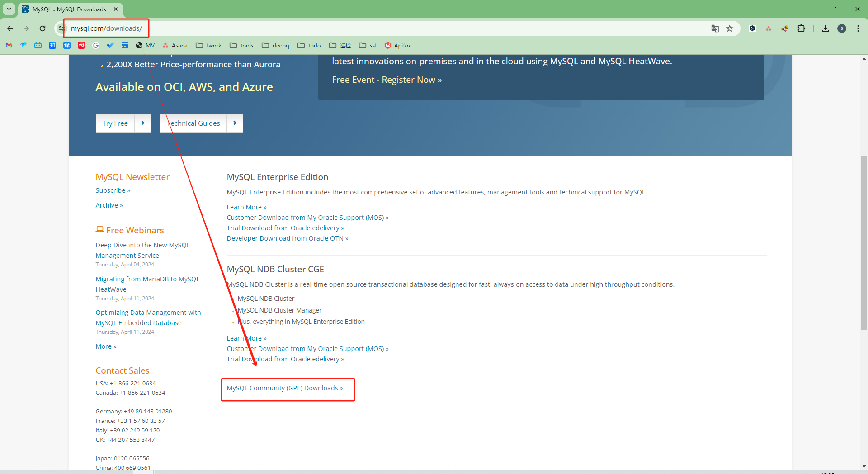Open the dark hexagon chat extension icon
868x474 pixels.
tap(752, 28)
